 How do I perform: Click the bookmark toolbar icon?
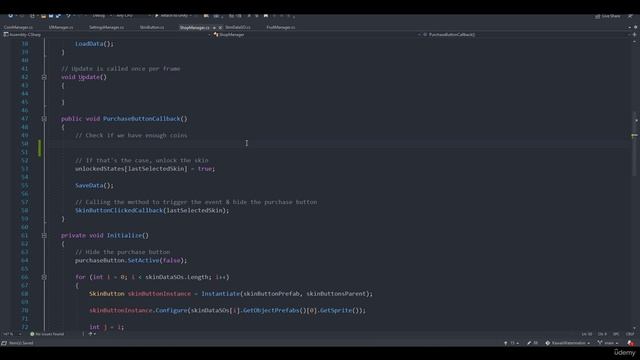click(266, 16)
